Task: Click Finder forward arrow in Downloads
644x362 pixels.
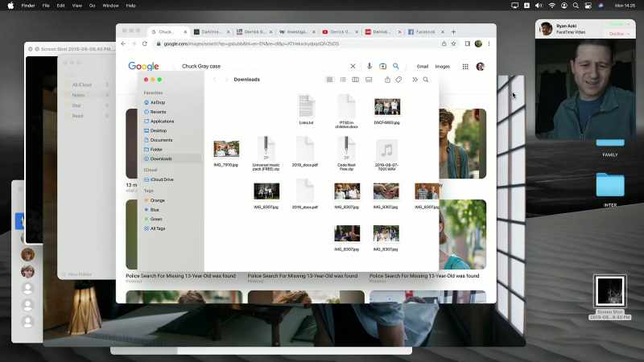Action: pos(226,80)
